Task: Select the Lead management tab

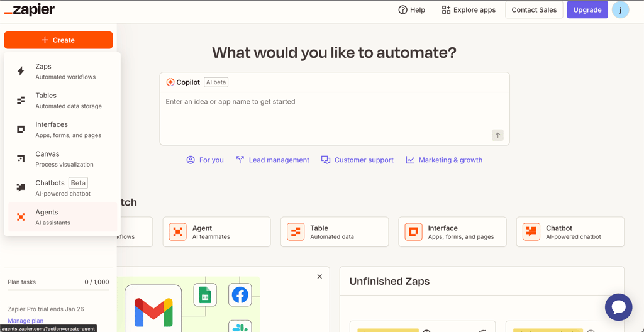Action: tap(273, 160)
